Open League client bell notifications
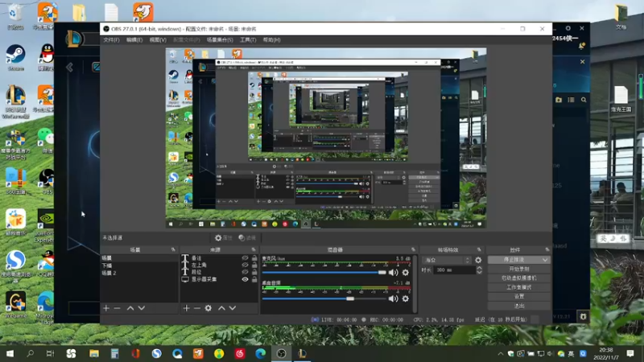 [581, 46]
